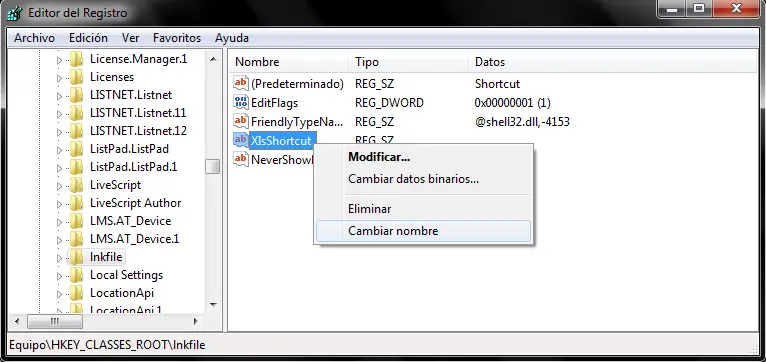Image resolution: width=766 pixels, height=362 pixels.
Task: Click the string icon of NeverShowExt
Action: tap(241, 159)
